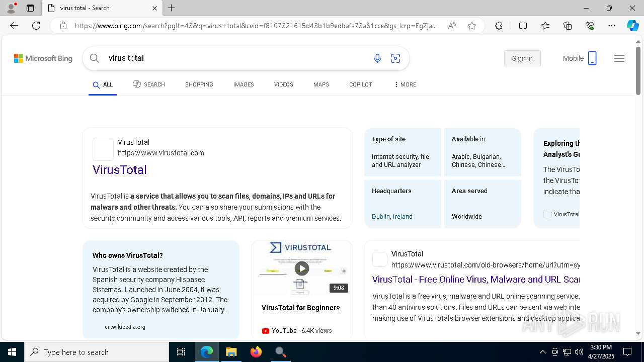Close the virus total tab

[154, 8]
